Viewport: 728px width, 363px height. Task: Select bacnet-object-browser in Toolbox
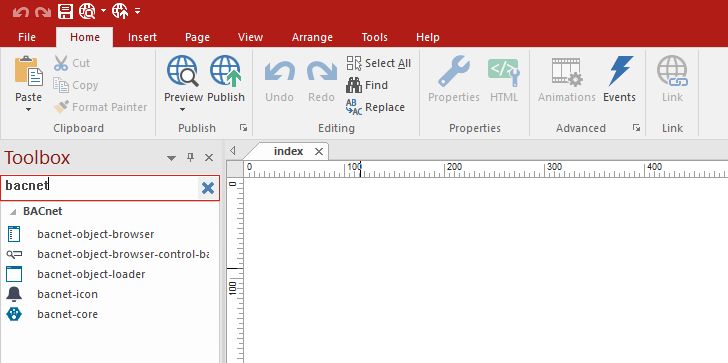tap(96, 234)
